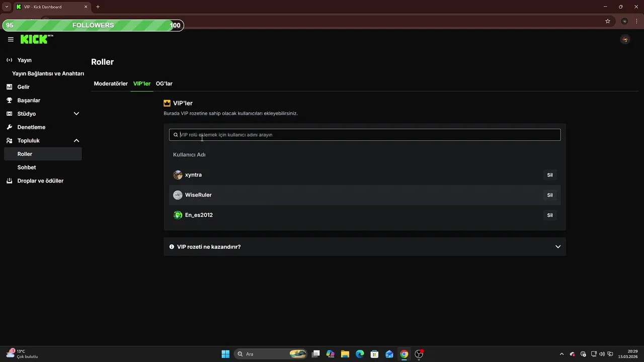Switch to the OG'lar tab
This screenshot has height=362, width=644.
[164, 83]
